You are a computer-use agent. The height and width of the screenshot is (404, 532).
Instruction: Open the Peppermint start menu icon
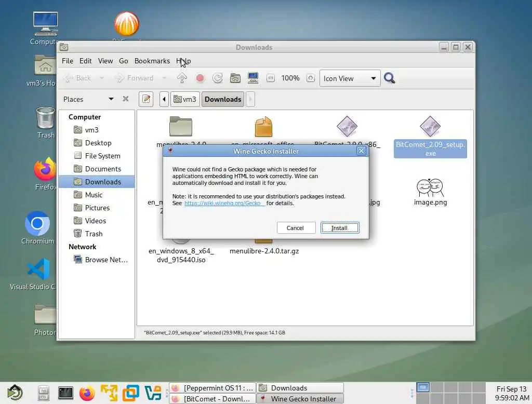click(15, 393)
